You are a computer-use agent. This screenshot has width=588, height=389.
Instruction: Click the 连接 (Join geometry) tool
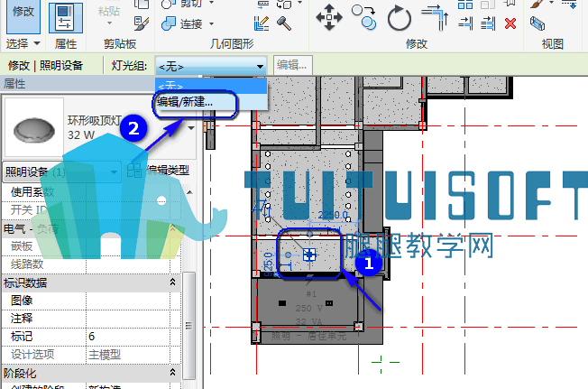[183, 24]
